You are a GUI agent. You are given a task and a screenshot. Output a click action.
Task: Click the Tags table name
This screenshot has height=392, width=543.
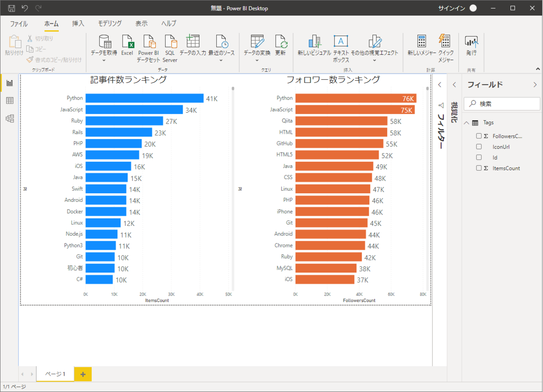[x=488, y=123]
